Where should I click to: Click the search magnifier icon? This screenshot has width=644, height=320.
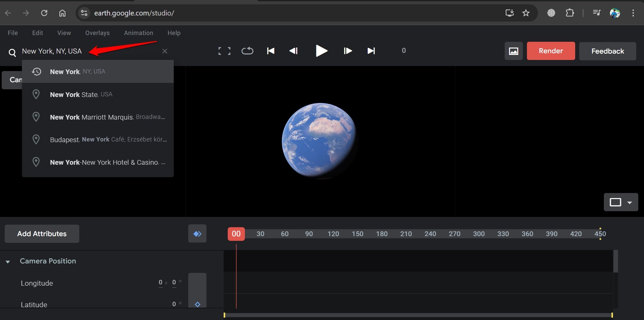pyautogui.click(x=12, y=53)
